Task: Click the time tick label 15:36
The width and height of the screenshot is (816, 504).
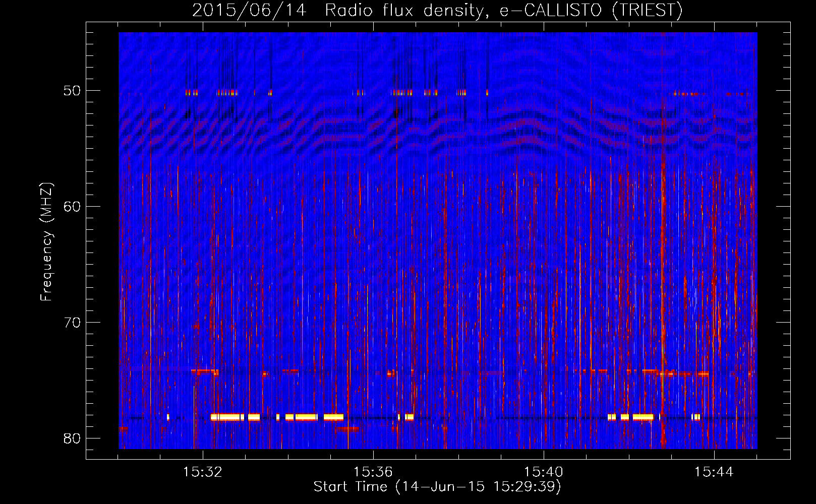Action: tap(373, 472)
